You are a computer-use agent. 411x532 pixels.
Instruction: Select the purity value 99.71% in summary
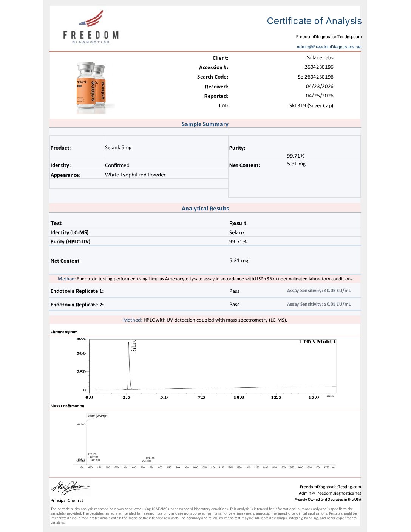point(295,156)
